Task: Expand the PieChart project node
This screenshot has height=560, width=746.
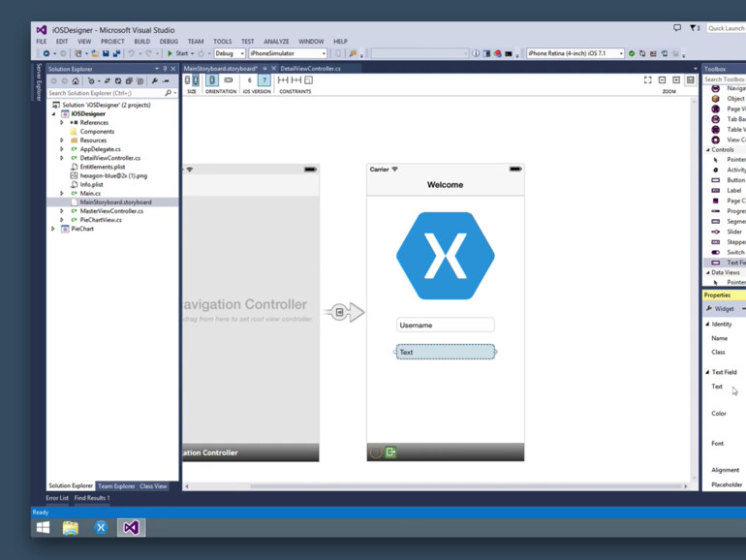Action: 53,229
